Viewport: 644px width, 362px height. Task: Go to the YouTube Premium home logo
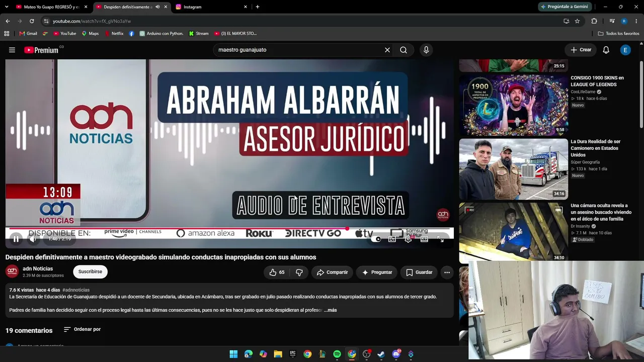(x=41, y=50)
